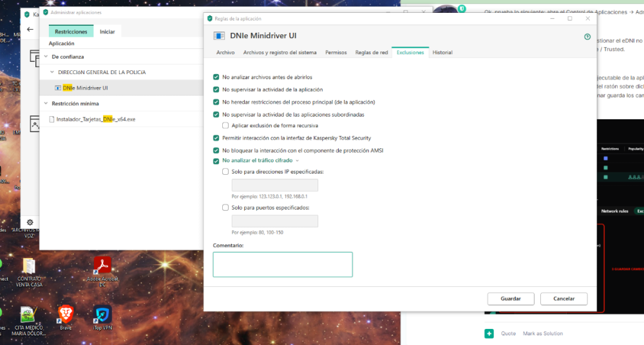Uncheck No bloquear interacción con componente AMSI
This screenshot has width=644, height=345.
pyautogui.click(x=216, y=150)
